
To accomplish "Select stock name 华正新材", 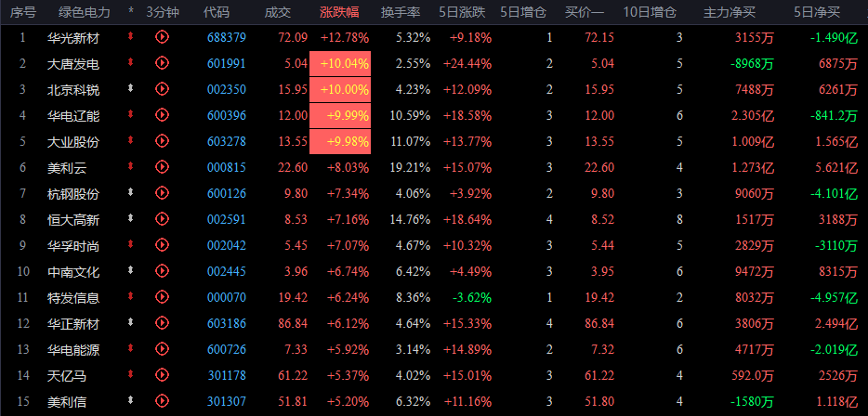I will (73, 324).
